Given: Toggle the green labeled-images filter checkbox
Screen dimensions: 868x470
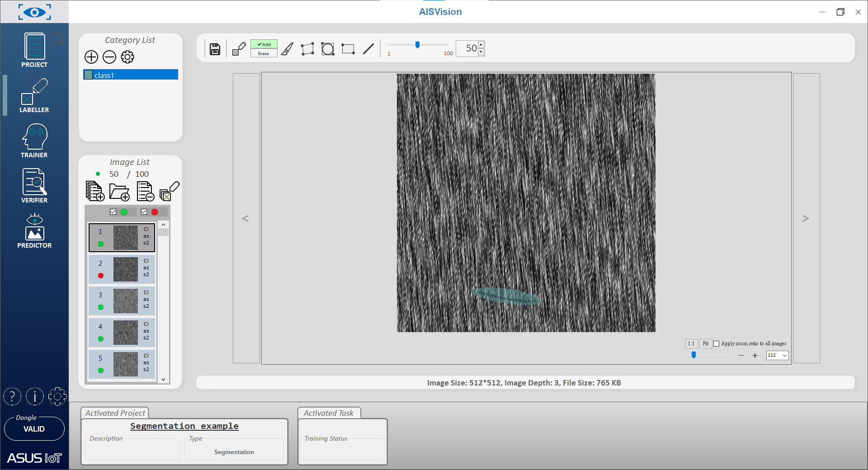Looking at the screenshot, I should (113, 212).
